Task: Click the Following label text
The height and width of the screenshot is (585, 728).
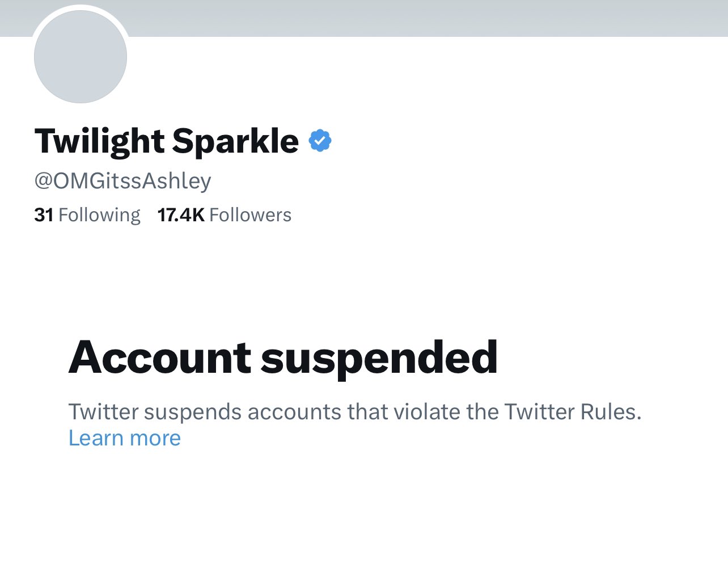Action: coord(99,216)
